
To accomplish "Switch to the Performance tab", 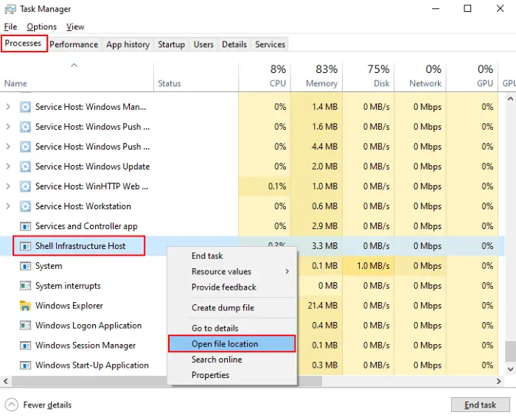I will [x=74, y=44].
